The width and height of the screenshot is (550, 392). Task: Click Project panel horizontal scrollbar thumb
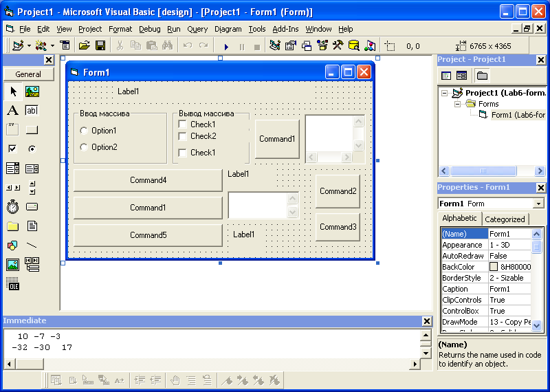(483, 171)
